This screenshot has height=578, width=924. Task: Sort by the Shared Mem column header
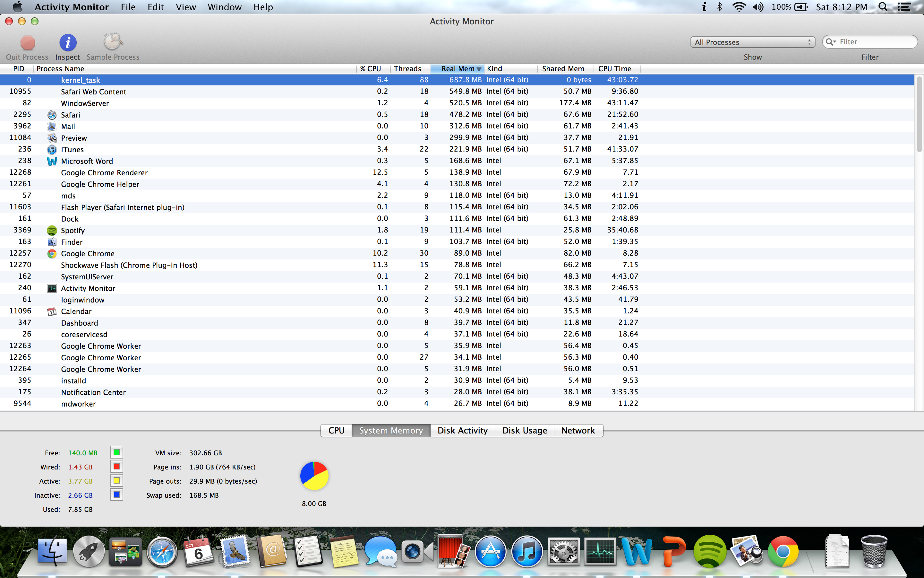pyautogui.click(x=566, y=69)
